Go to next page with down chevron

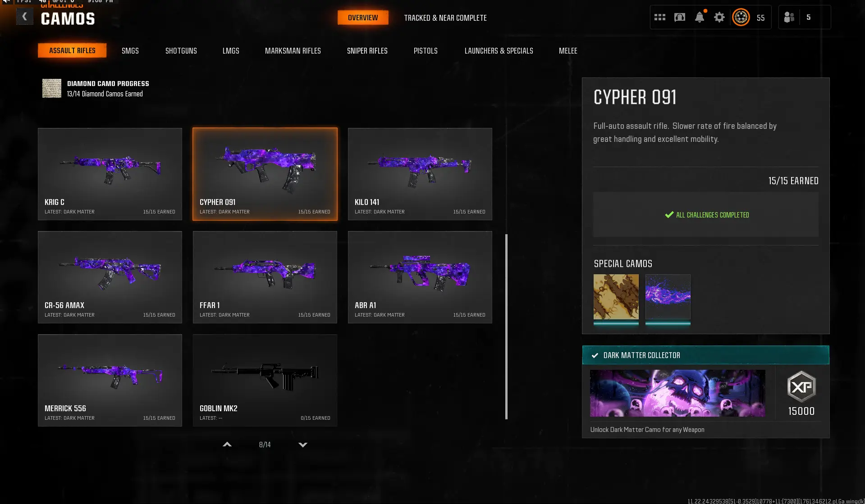click(303, 445)
